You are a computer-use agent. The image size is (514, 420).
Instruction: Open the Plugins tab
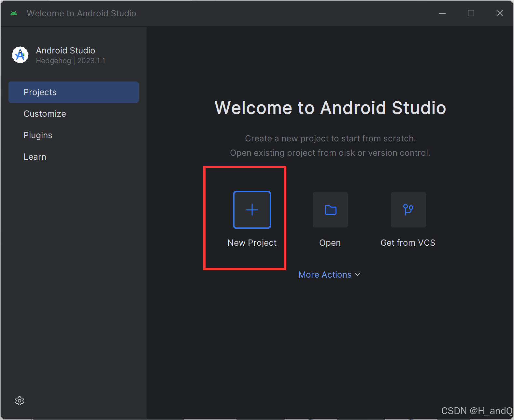click(74, 135)
